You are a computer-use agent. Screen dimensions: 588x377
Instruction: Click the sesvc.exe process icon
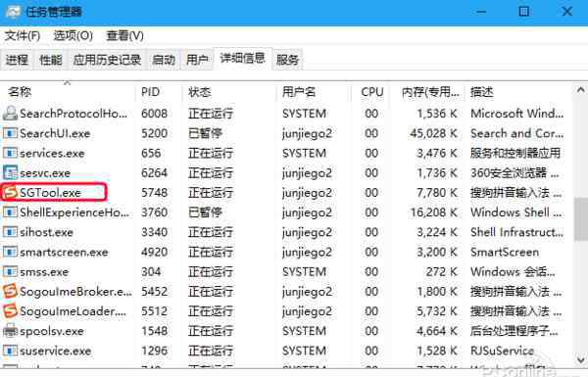(x=10, y=172)
